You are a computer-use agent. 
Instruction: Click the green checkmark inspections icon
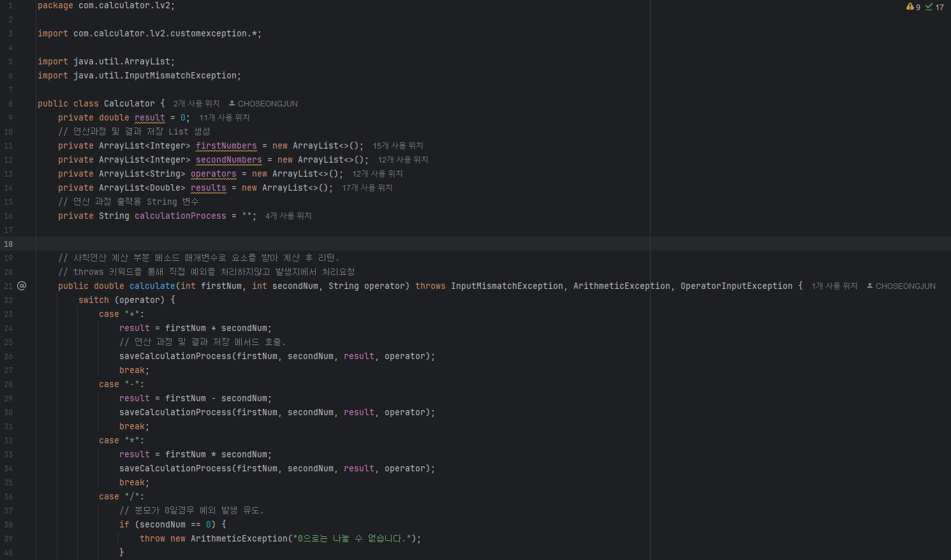(931, 7)
